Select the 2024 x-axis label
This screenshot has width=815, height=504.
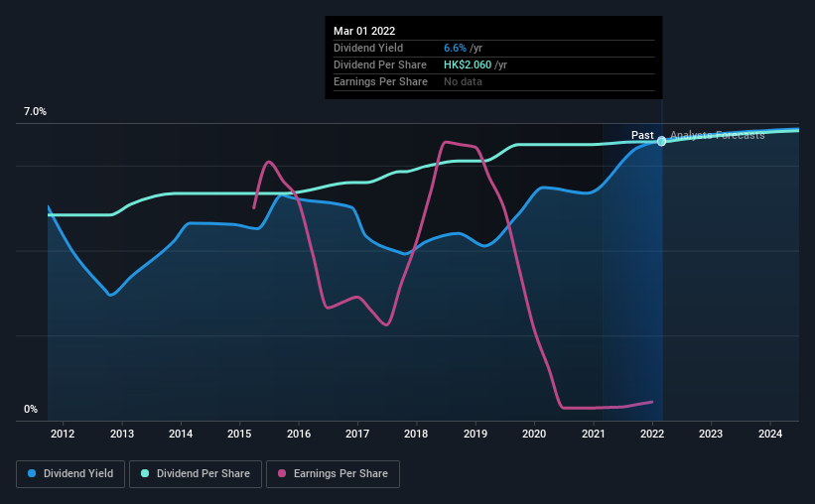click(x=769, y=434)
